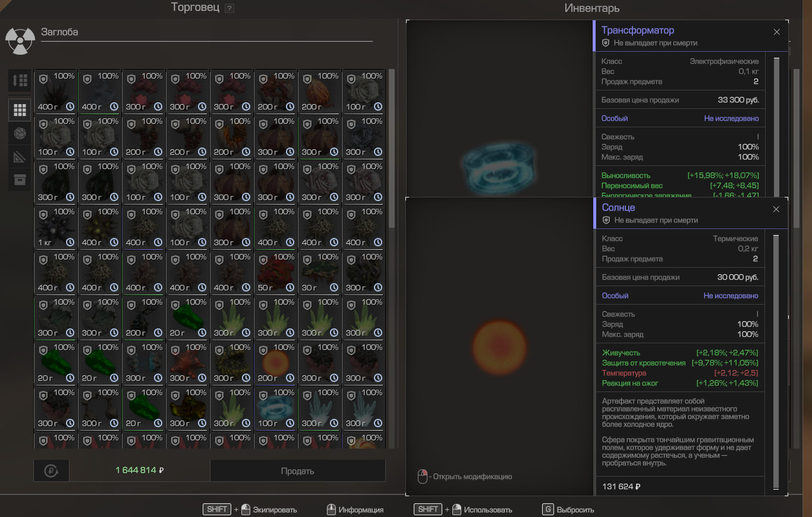Click the question mark help icon near Торговец
Image resolution: width=812 pixels, height=517 pixels.
229,8
